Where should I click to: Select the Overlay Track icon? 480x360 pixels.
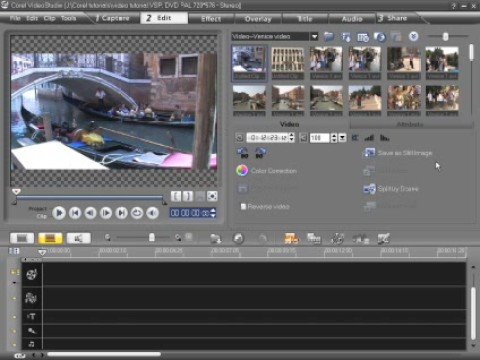tap(31, 298)
